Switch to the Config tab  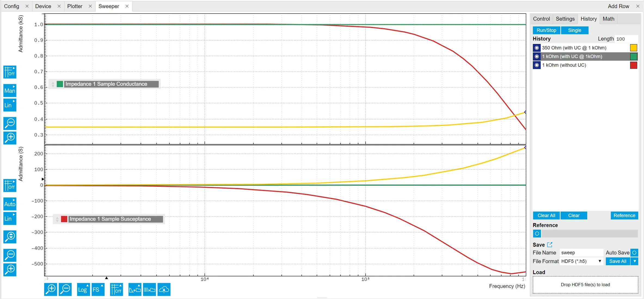[12, 6]
